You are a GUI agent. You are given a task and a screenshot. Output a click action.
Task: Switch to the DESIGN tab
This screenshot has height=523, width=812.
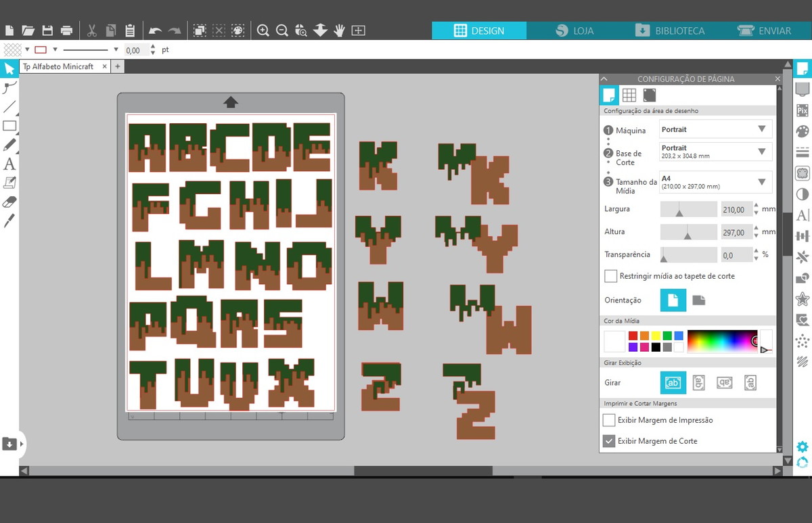(x=479, y=30)
